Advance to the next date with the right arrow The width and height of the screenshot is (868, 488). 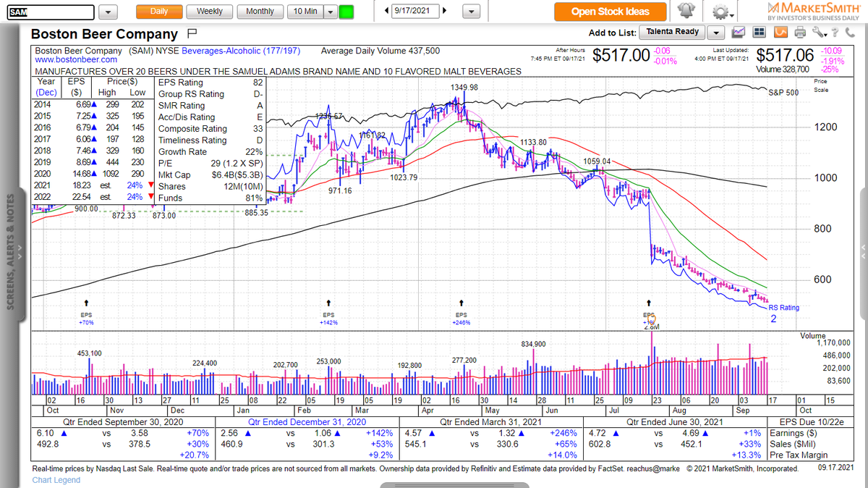(x=444, y=11)
